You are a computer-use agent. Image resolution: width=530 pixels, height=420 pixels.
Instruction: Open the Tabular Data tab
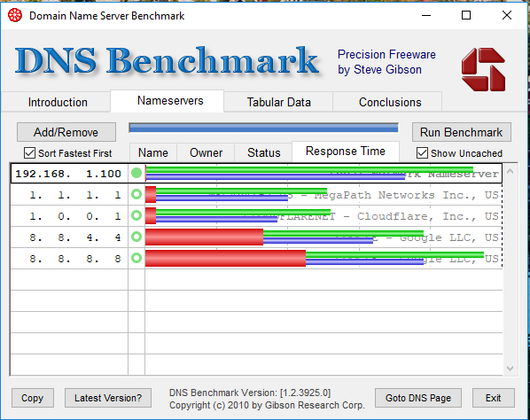click(x=278, y=102)
